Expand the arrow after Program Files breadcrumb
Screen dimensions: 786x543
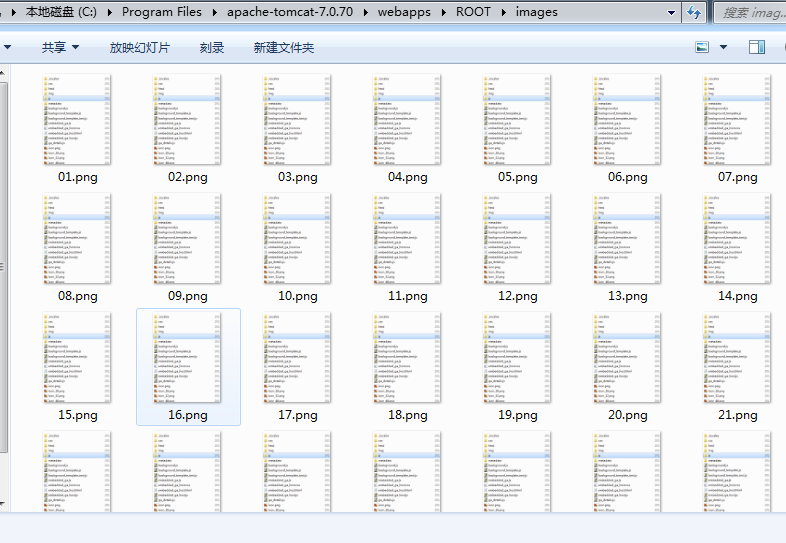click(x=215, y=13)
